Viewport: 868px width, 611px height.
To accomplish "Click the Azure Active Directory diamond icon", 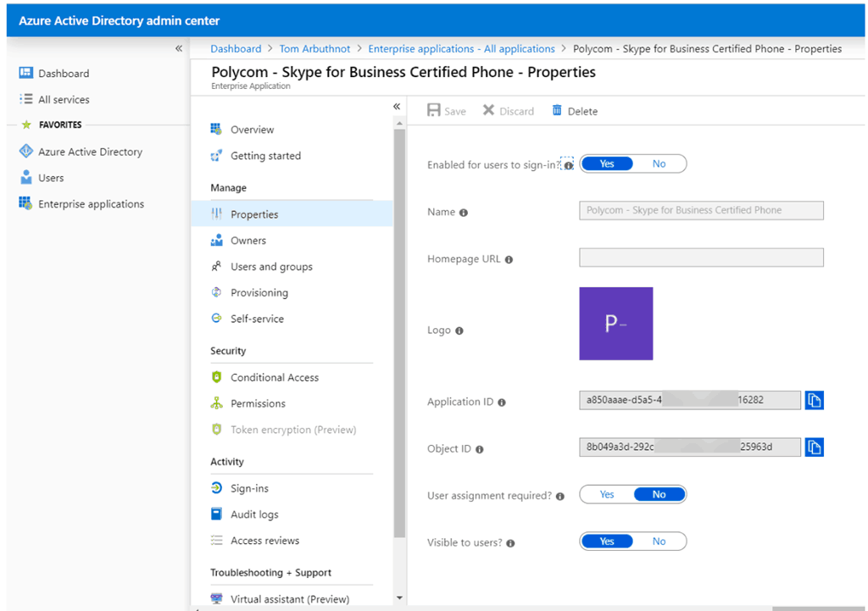I will click(x=25, y=152).
